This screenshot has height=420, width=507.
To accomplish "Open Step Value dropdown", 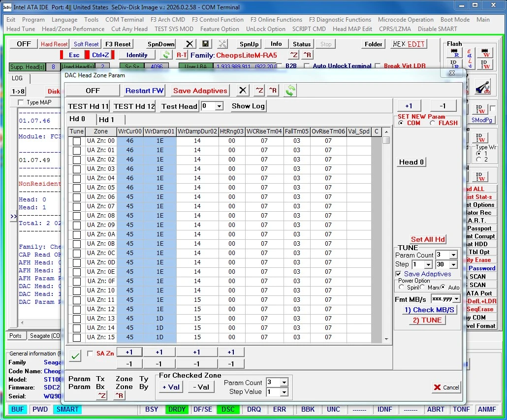I will click(x=284, y=392).
